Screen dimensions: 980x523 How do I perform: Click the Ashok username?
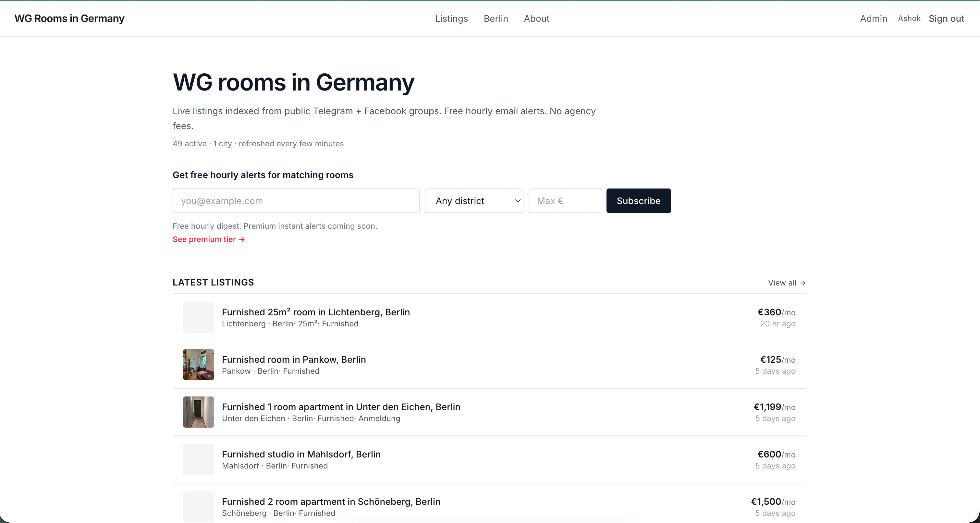tap(909, 18)
